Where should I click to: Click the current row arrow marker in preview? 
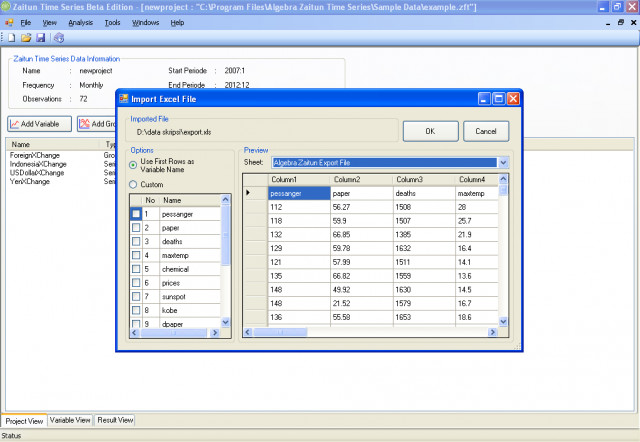point(249,193)
